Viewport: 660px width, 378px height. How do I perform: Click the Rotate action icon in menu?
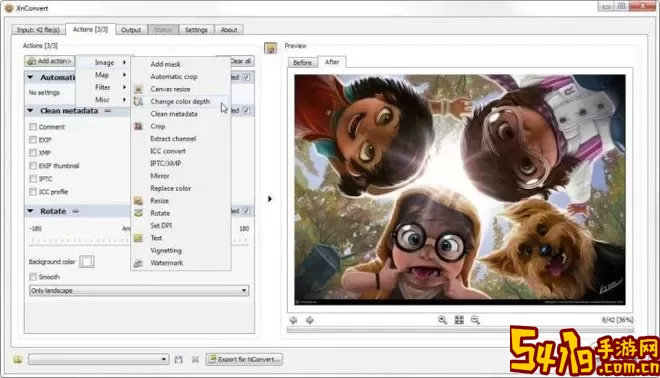(x=138, y=213)
